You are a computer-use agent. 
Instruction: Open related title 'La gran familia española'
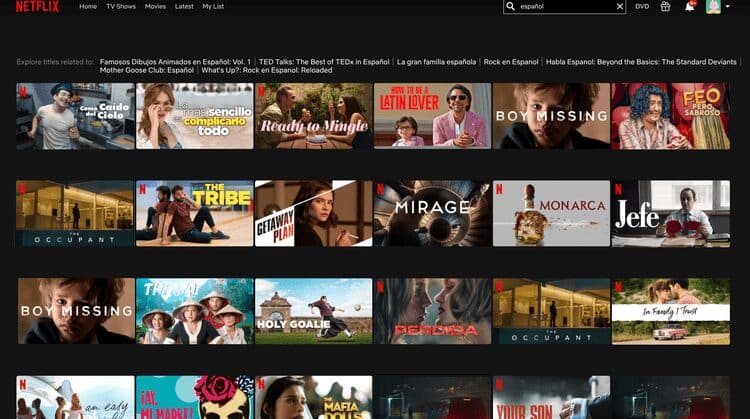[435, 62]
